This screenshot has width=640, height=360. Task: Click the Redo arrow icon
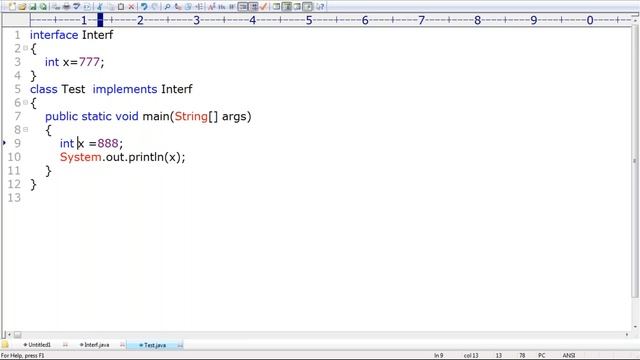[154, 7]
